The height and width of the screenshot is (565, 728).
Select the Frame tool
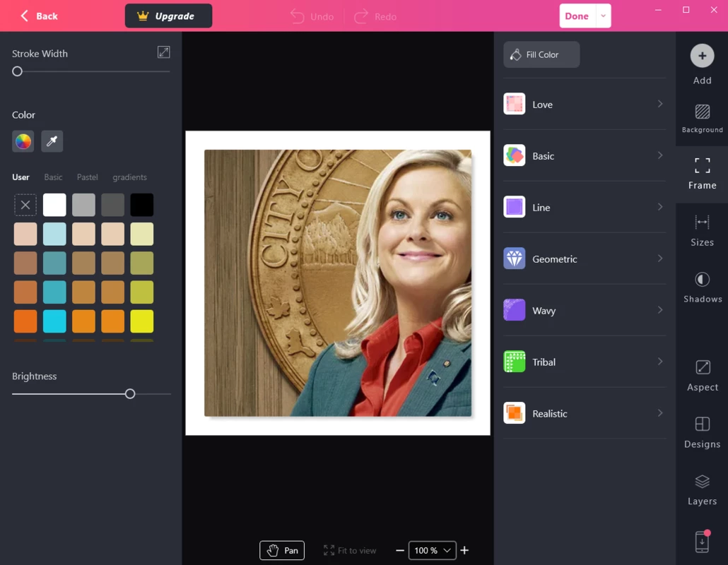[702, 174]
